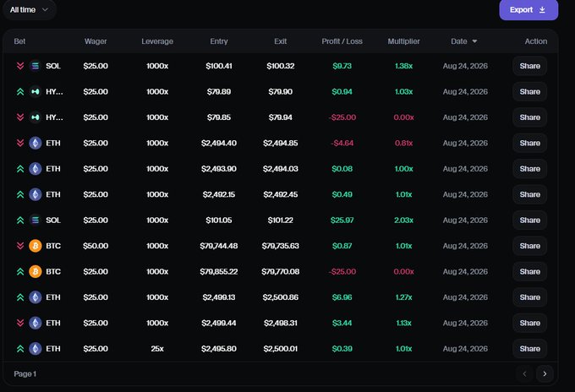The image size is (575, 392).
Task: Click the green up arrows on HY $79.89 row
Action: pyautogui.click(x=20, y=91)
